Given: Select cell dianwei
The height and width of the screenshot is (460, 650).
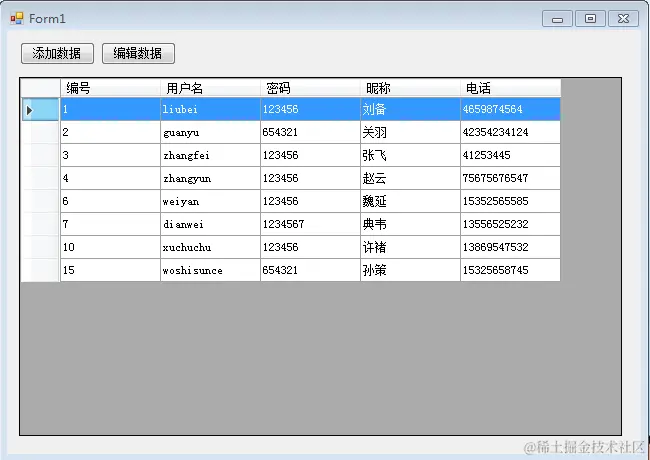Looking at the screenshot, I should [210, 225].
